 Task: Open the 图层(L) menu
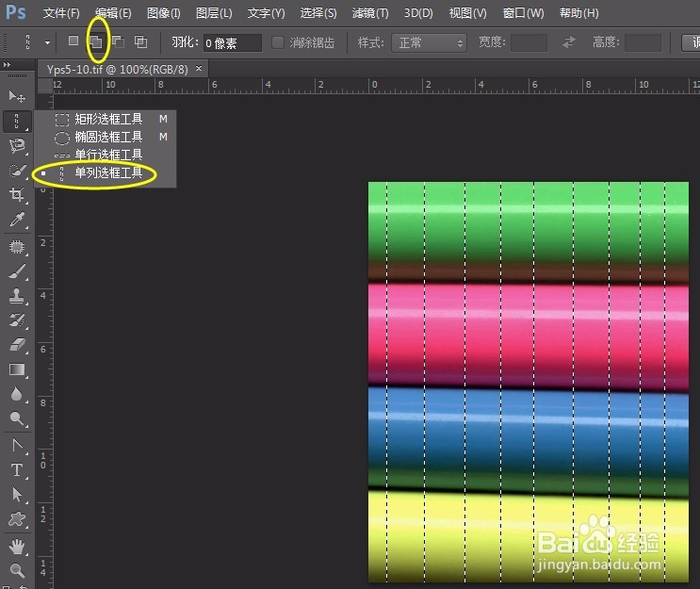tap(214, 13)
